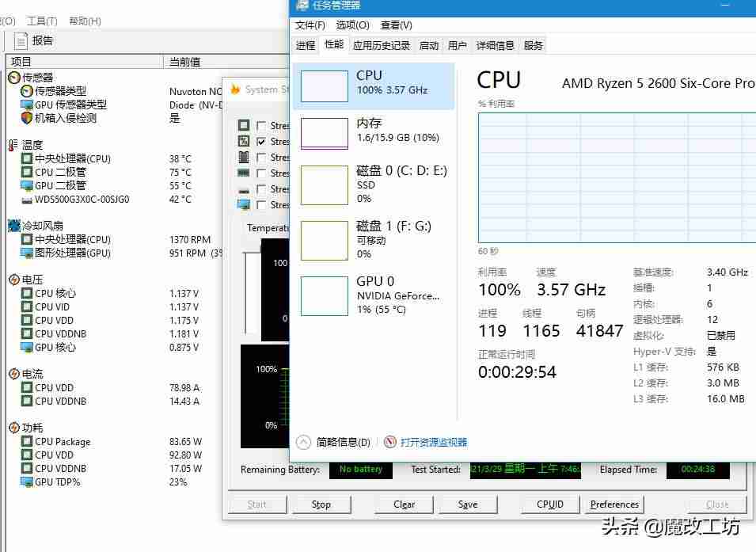Open the 工具(T) menu in AIDA64
Screen dimensions: 756x552
point(42,21)
